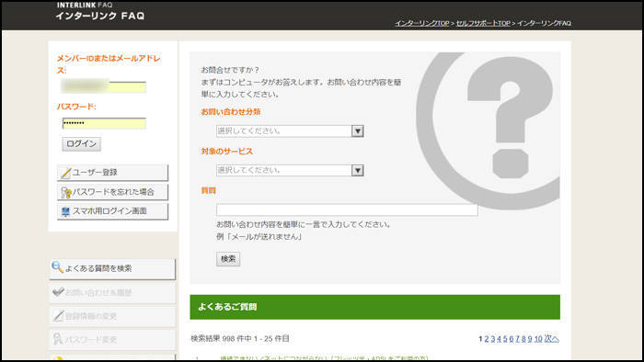Click the 質問 text input field
Image resolution: width=644 pixels, height=362 pixels.
[x=347, y=209]
